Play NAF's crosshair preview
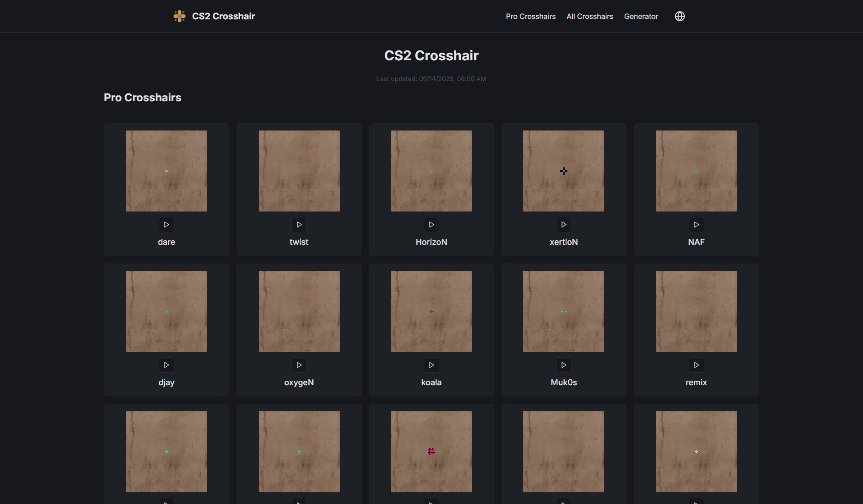The image size is (863, 504). (697, 225)
